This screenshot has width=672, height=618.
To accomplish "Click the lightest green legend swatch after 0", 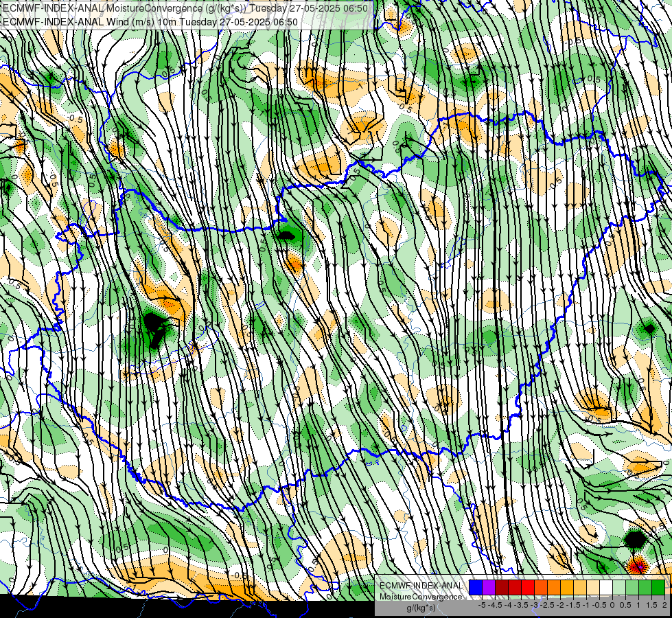I will 619,588.
